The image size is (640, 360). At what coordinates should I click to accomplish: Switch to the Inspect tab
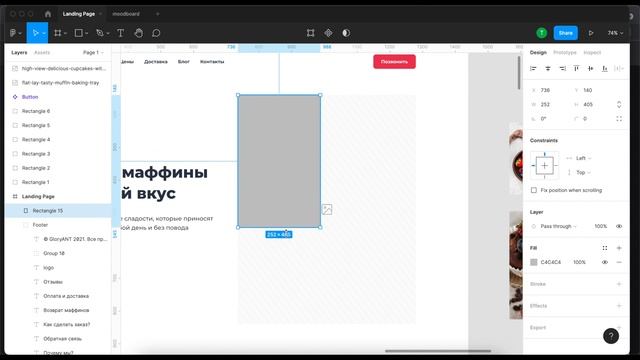coord(592,53)
